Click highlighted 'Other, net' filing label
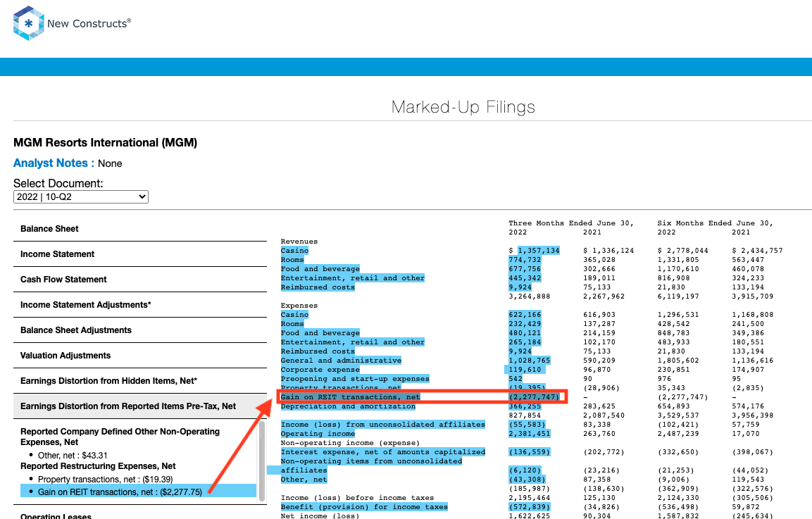The image size is (812, 519). point(304,480)
